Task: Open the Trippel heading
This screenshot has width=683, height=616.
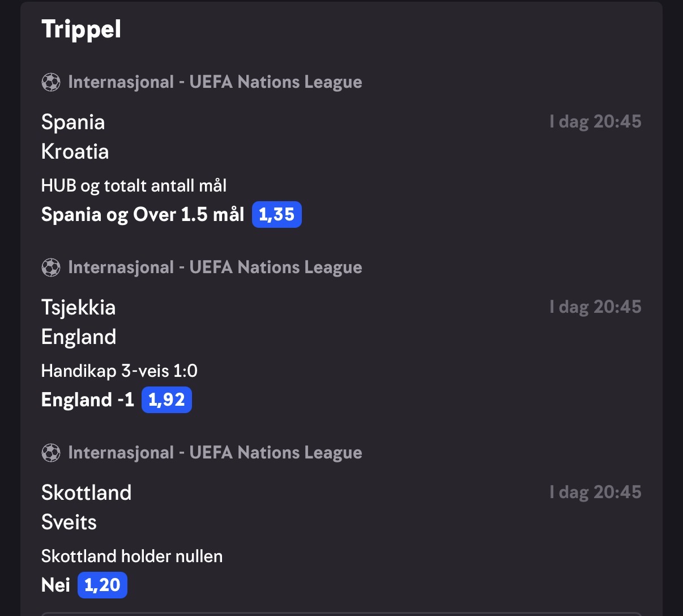Action: tap(82, 29)
